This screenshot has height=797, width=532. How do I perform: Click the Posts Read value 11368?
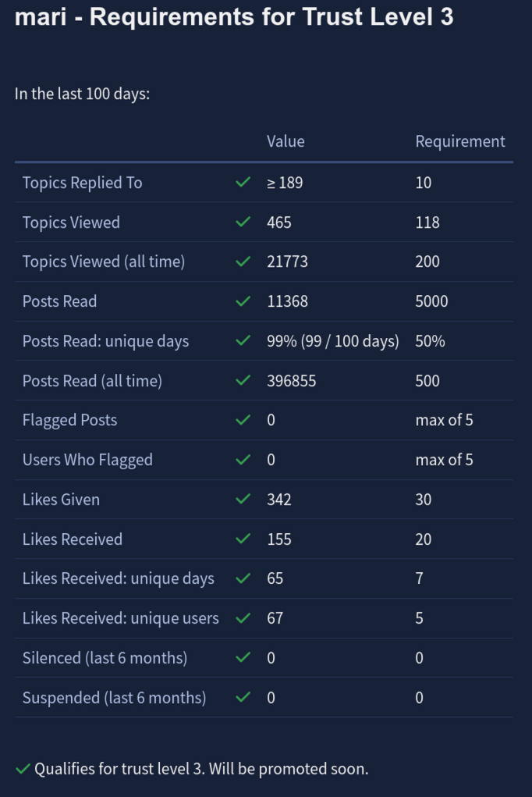click(x=288, y=301)
